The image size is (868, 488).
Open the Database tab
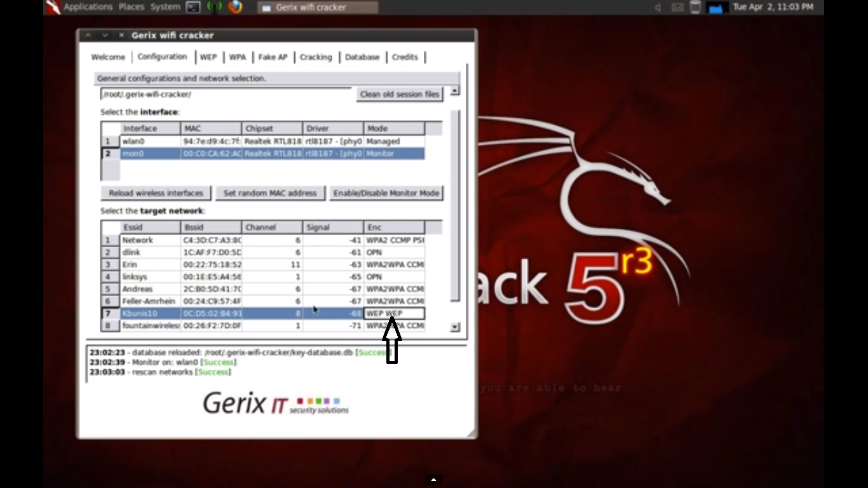pyautogui.click(x=362, y=57)
